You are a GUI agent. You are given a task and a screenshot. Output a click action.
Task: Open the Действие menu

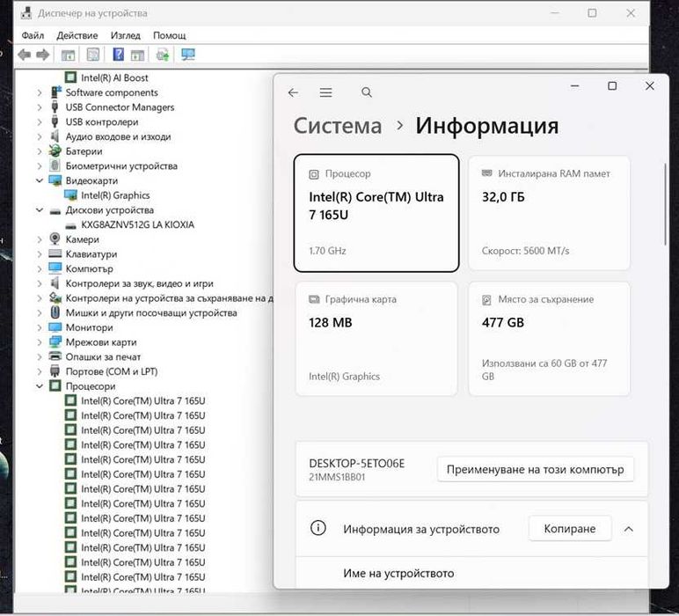coord(77,35)
